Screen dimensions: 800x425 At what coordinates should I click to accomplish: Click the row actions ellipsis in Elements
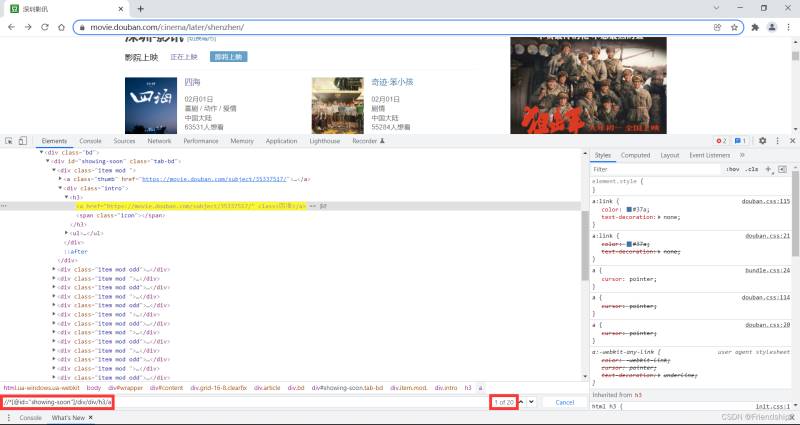click(x=4, y=206)
